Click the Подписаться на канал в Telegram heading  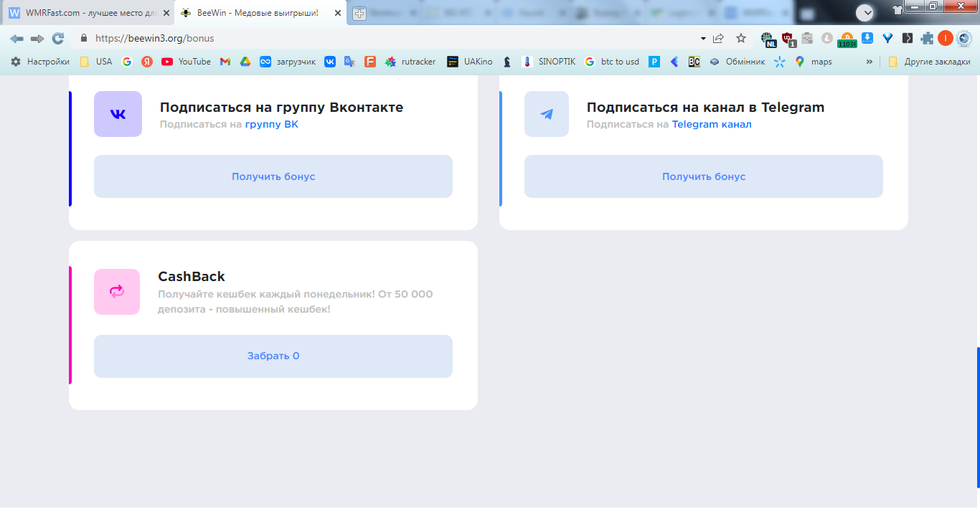pos(705,108)
